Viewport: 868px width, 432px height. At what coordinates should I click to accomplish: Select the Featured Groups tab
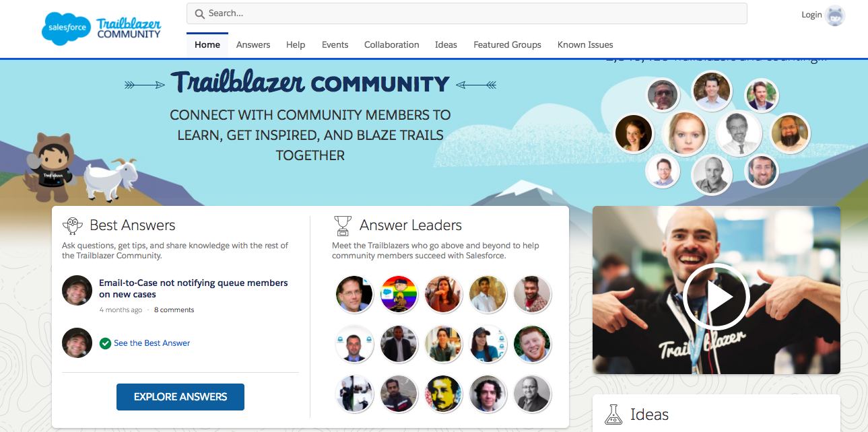[x=507, y=44]
